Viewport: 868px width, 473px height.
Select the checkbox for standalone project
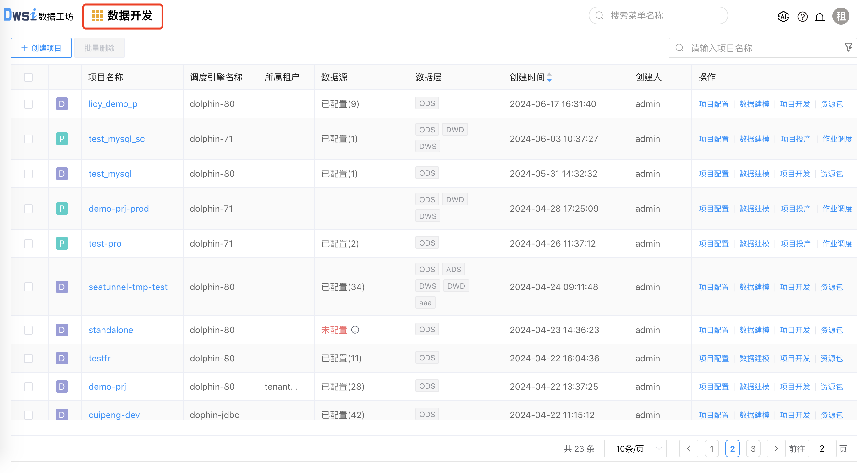pyautogui.click(x=28, y=330)
